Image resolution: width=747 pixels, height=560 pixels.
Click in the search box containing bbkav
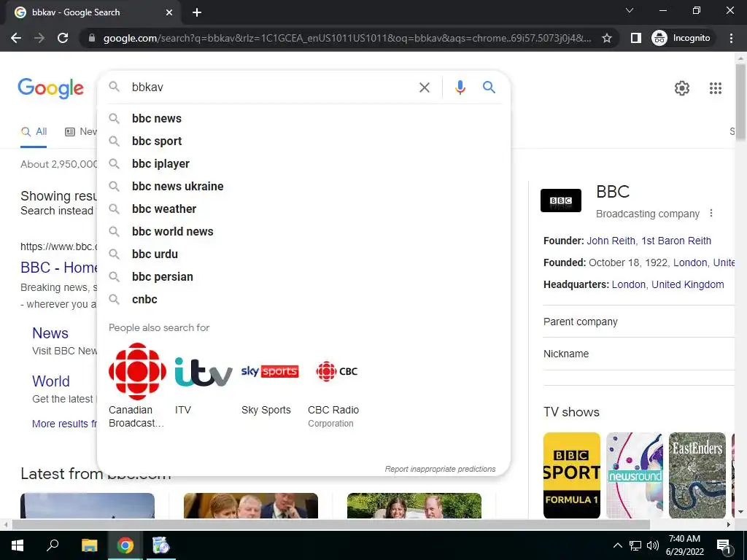(x=269, y=87)
